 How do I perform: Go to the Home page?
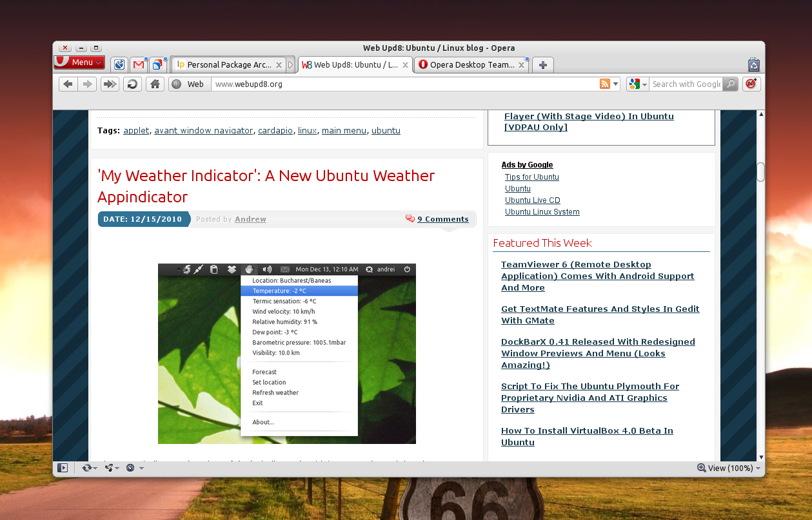point(154,84)
